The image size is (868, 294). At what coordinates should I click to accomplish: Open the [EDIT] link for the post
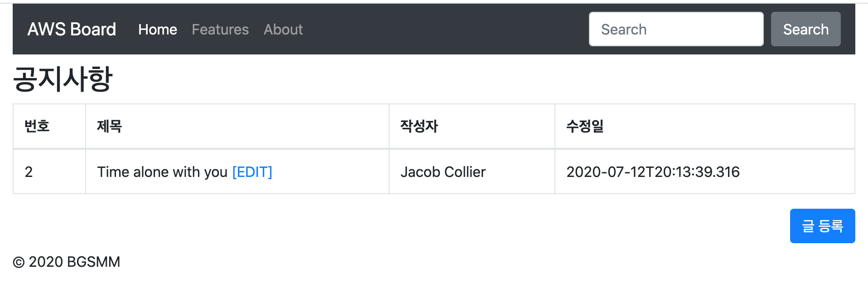click(252, 172)
